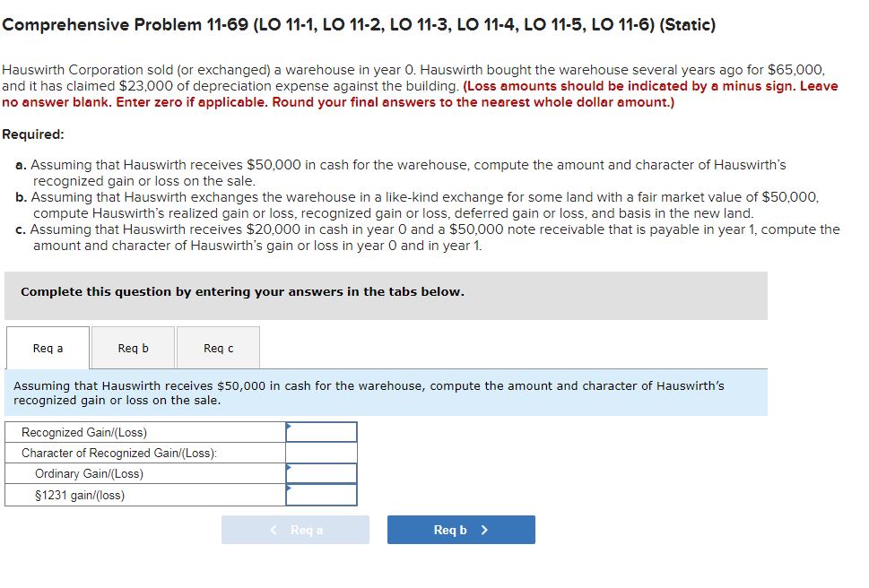Click the 'Req b >' navigation button
Screen dimensions: 869x588
pyautogui.click(x=460, y=529)
